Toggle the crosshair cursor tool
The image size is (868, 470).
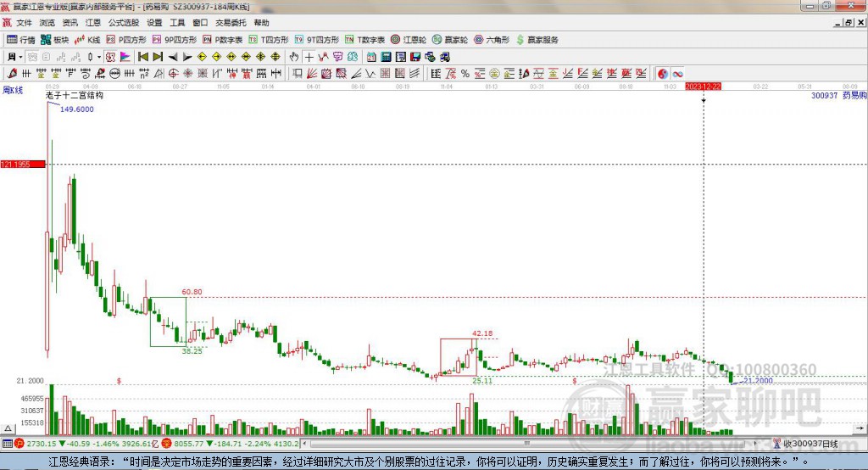click(x=309, y=57)
